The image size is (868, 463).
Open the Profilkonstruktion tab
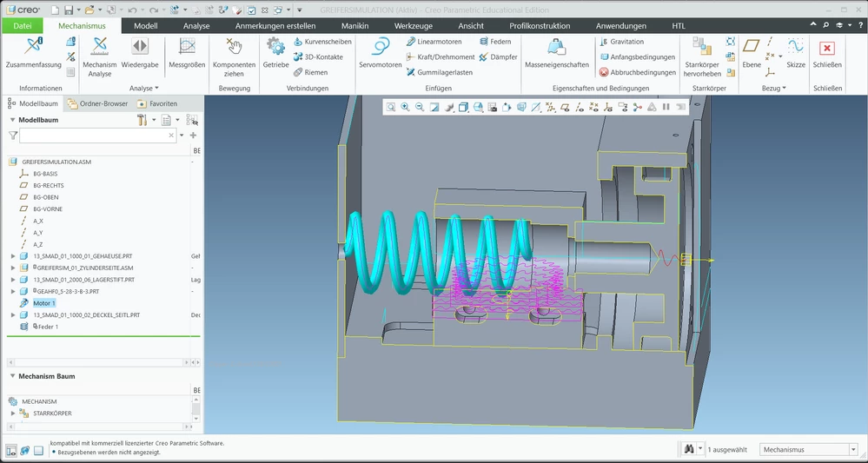(540, 25)
